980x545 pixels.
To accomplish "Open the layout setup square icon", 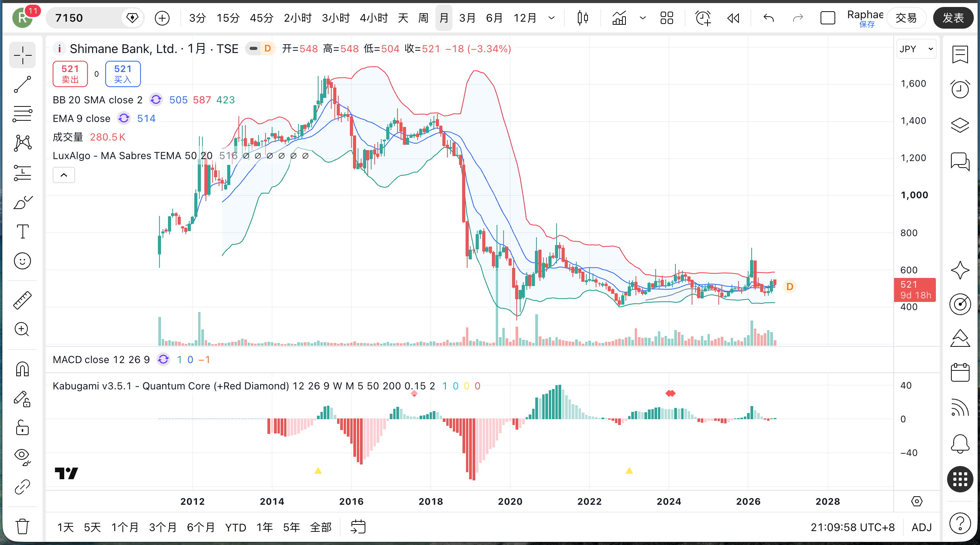I will (x=828, y=18).
